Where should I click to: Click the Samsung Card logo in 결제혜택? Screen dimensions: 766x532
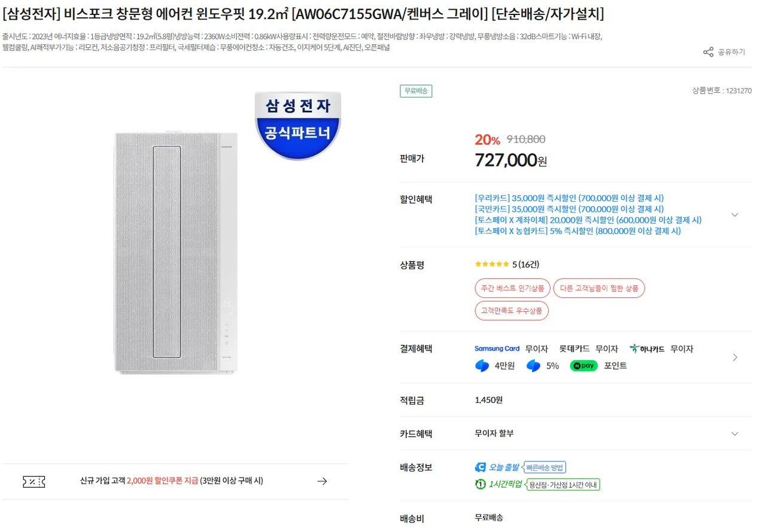tap(497, 349)
